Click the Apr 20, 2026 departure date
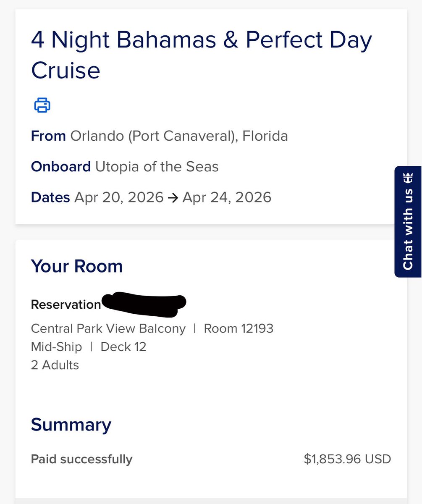The image size is (422, 504). [119, 197]
